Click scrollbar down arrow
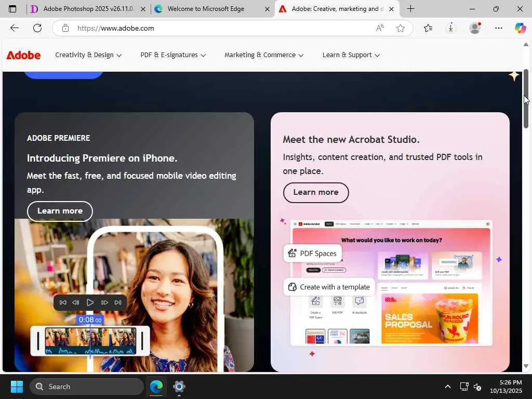Viewport: 532px width, 399px height. (x=526, y=366)
